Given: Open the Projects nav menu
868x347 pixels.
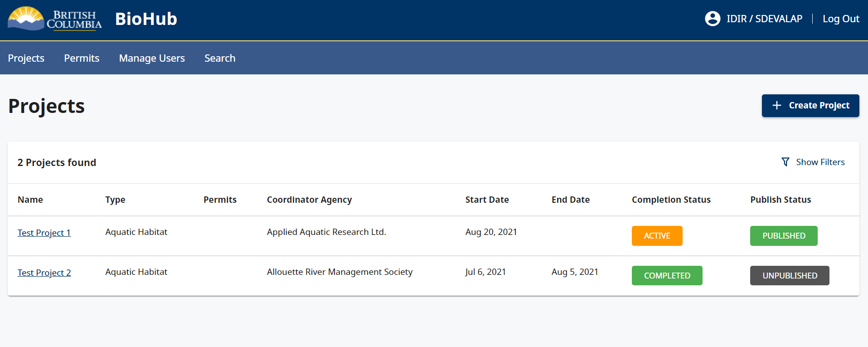Looking at the screenshot, I should click(26, 58).
